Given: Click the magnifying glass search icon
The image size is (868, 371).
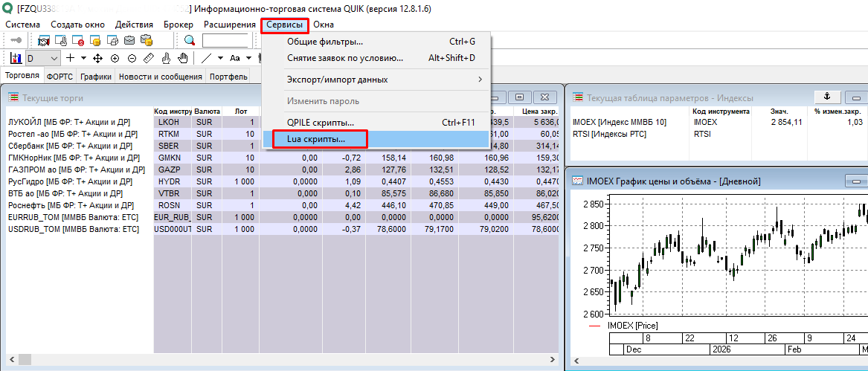Looking at the screenshot, I should (x=190, y=41).
